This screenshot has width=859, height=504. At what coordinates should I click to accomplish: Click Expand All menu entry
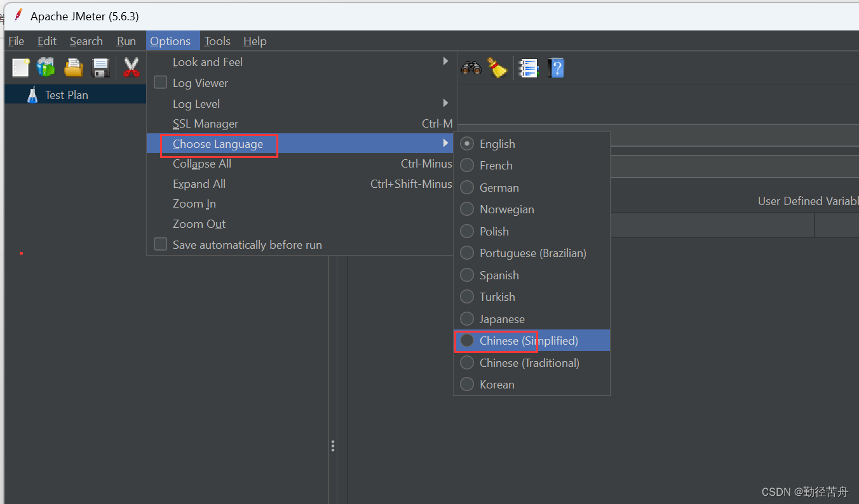(301, 183)
